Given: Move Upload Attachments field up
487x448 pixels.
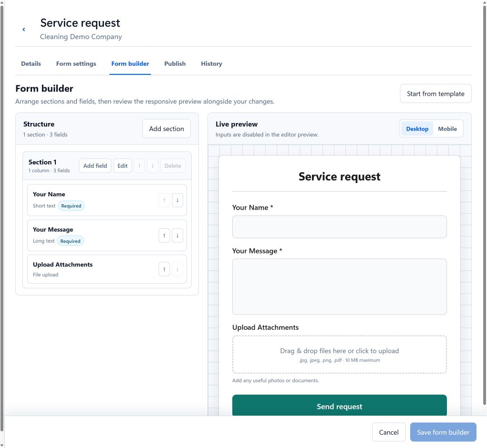Looking at the screenshot, I should (x=164, y=269).
